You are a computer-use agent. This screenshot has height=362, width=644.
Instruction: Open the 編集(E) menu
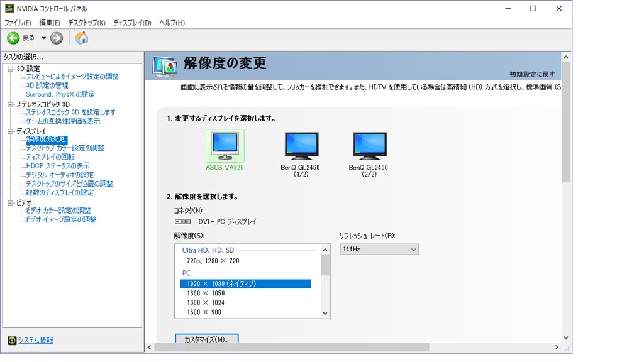point(50,23)
